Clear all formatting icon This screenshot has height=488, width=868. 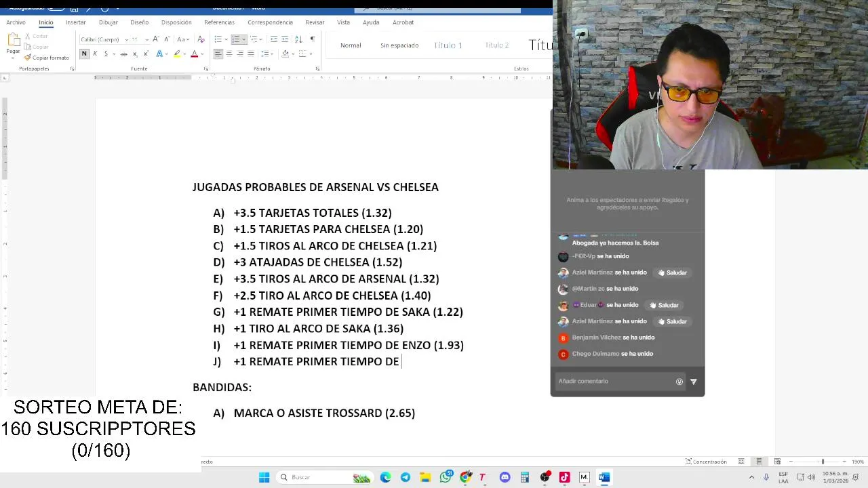click(201, 39)
